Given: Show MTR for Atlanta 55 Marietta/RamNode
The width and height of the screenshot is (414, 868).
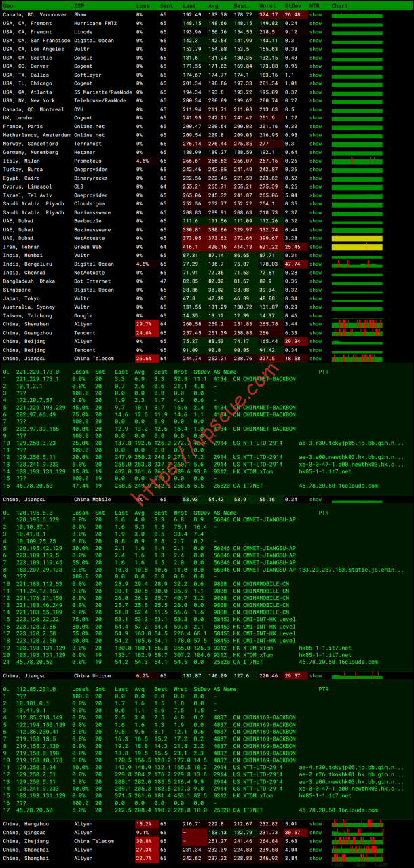Looking at the screenshot, I should [x=316, y=92].
